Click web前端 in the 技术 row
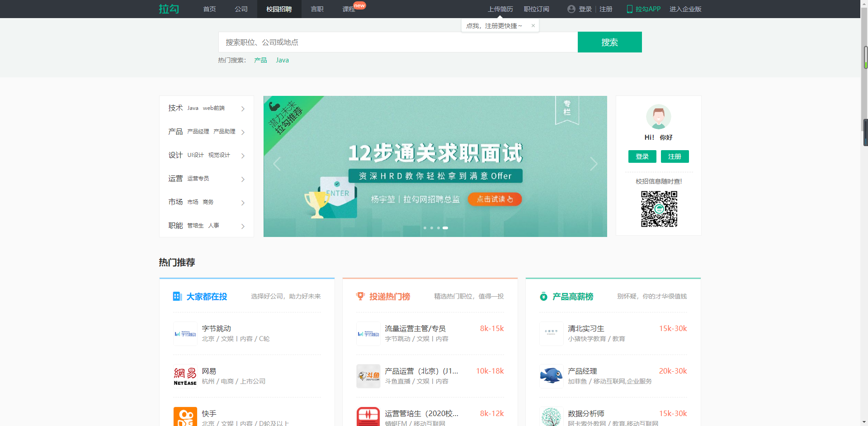Image resolution: width=868 pixels, height=426 pixels. click(213, 108)
